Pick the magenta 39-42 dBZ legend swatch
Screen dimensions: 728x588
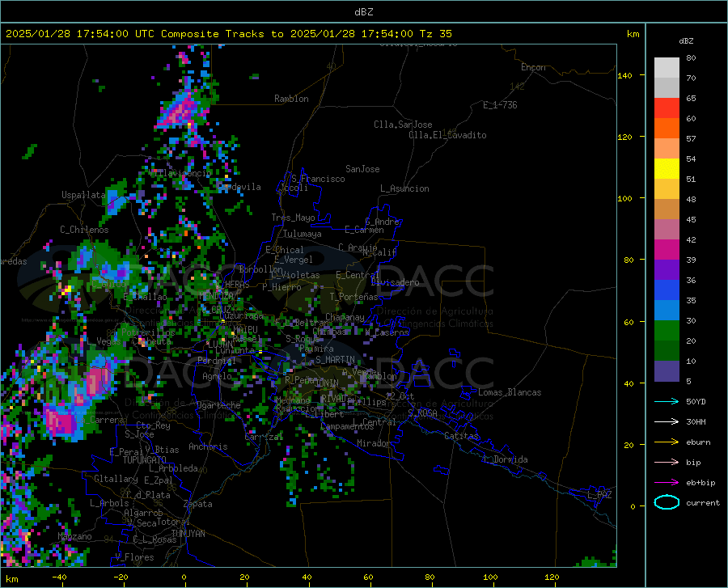point(667,250)
